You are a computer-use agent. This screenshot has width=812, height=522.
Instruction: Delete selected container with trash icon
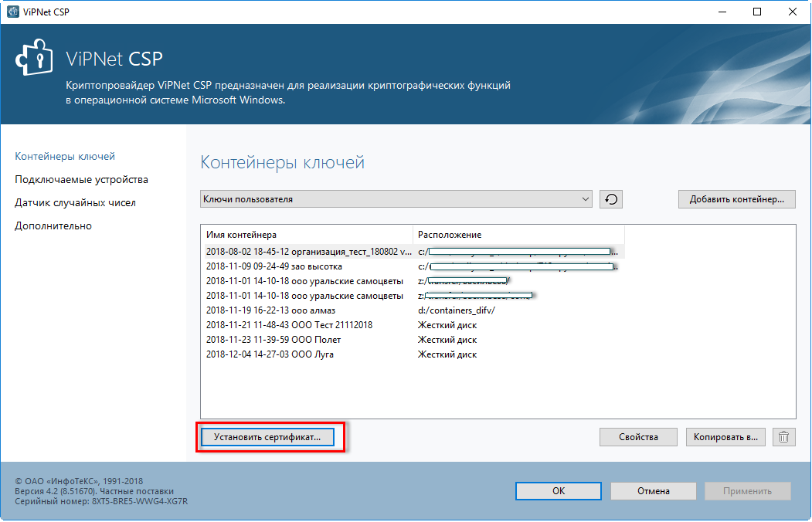(x=783, y=437)
